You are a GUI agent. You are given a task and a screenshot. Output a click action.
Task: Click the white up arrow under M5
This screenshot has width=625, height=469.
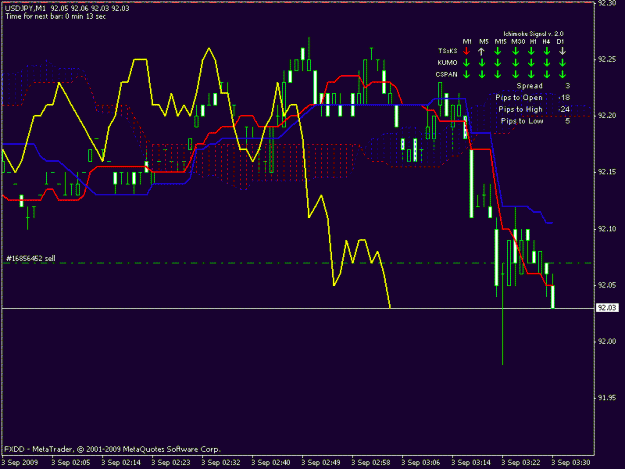point(482,51)
